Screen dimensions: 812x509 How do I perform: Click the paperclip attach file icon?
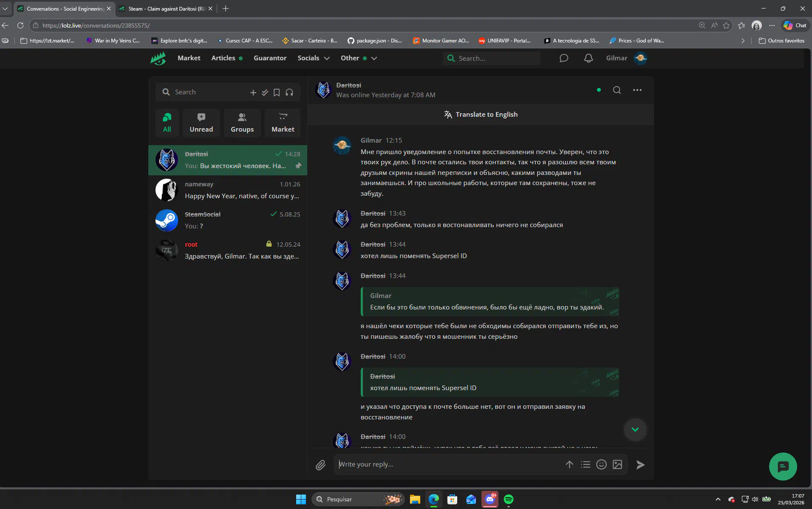320,465
